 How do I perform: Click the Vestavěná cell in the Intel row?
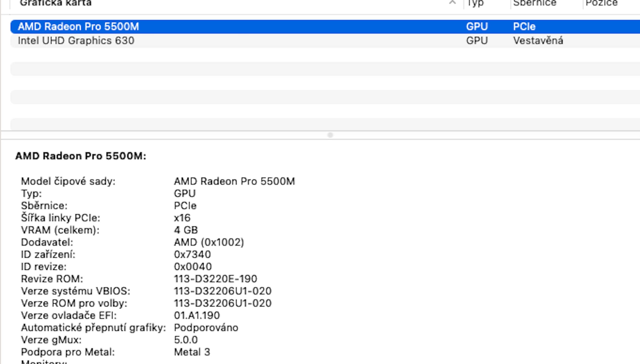[x=538, y=41]
